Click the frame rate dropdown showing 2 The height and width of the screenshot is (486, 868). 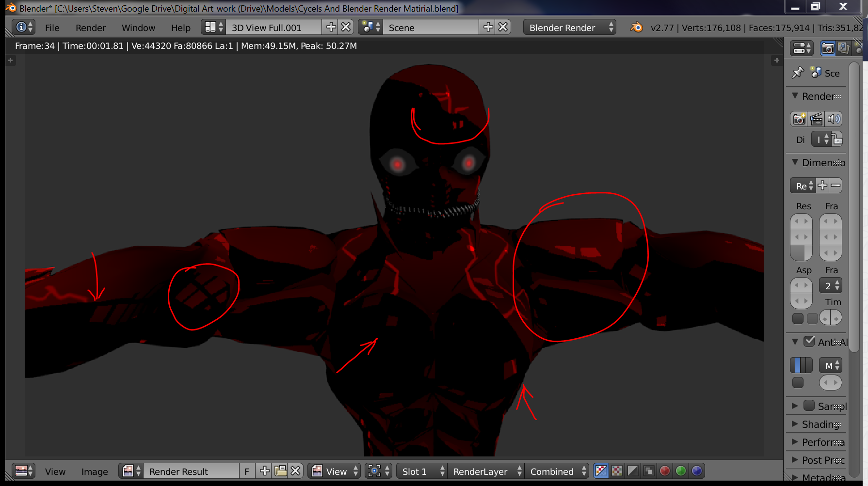tap(831, 285)
